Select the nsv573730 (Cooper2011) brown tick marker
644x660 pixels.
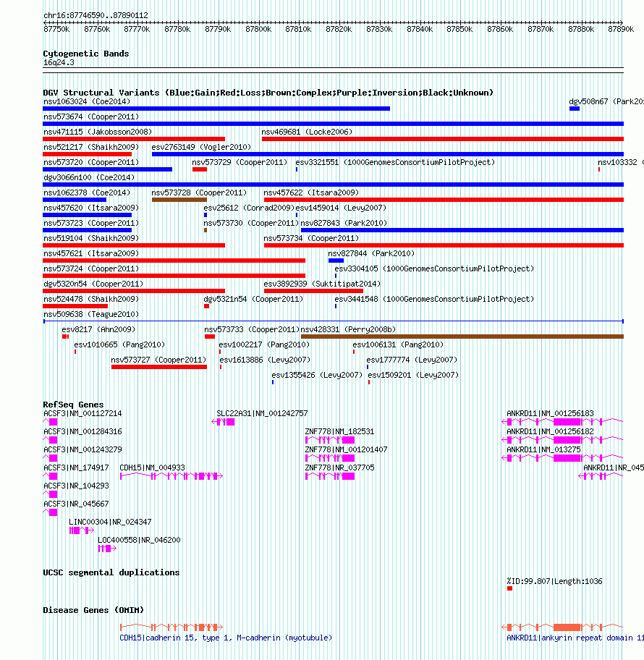click(206, 230)
